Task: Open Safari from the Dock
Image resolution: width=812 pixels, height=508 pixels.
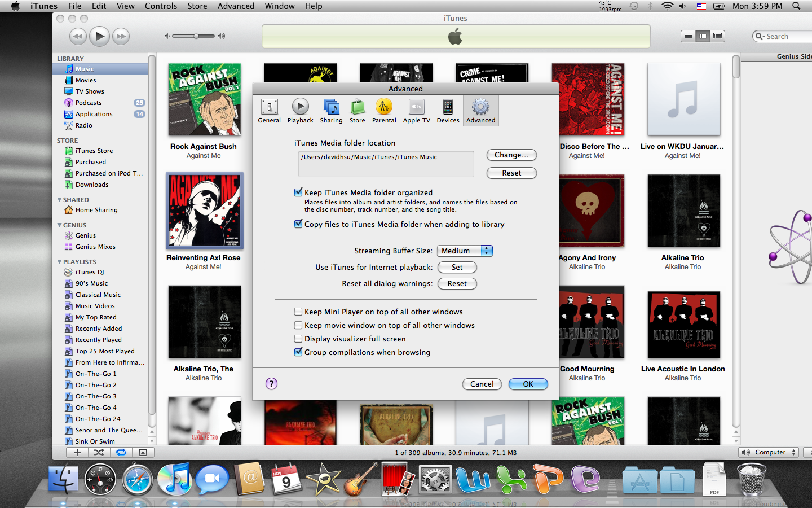Action: 138,479
